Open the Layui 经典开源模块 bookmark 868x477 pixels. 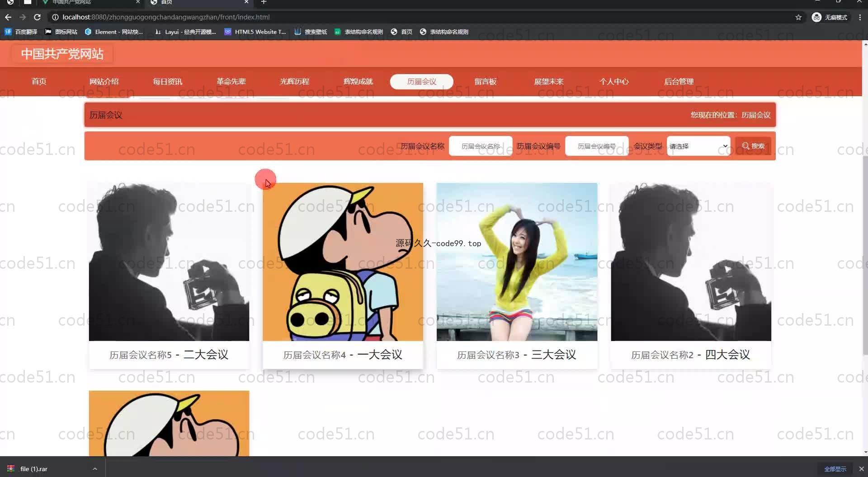(185, 32)
